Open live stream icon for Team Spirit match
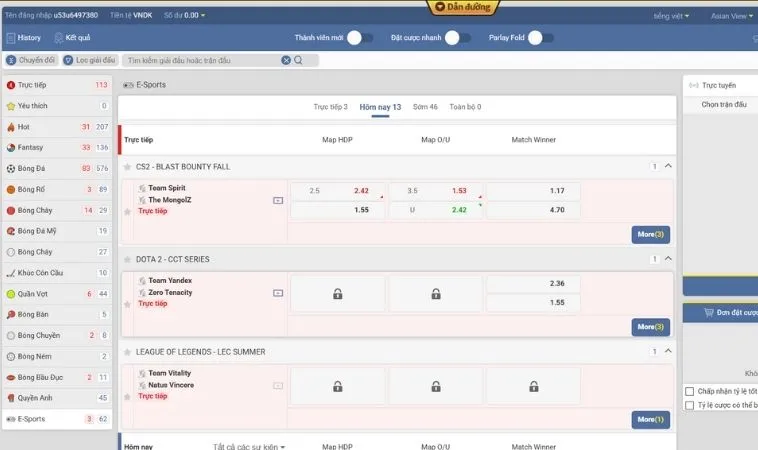Image resolution: width=758 pixels, height=450 pixels. [278, 200]
